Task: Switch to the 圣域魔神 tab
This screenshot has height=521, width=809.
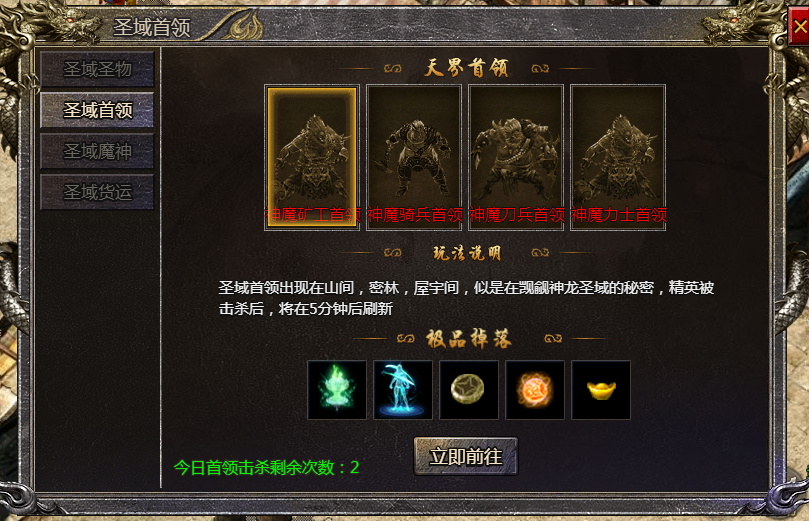Action: [97, 151]
